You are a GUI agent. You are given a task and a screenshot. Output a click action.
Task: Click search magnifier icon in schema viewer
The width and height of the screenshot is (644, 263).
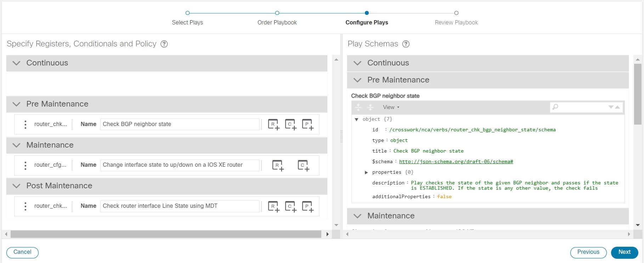click(555, 107)
